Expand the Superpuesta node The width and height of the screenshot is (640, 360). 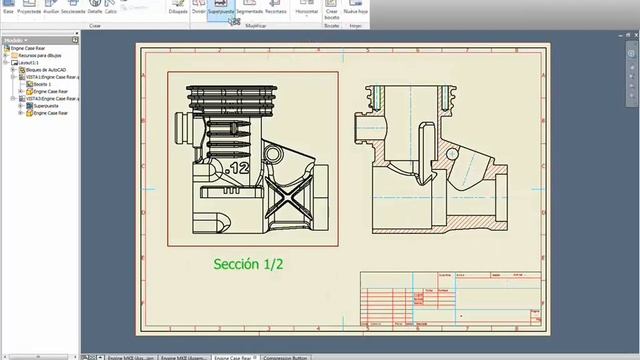[20, 106]
